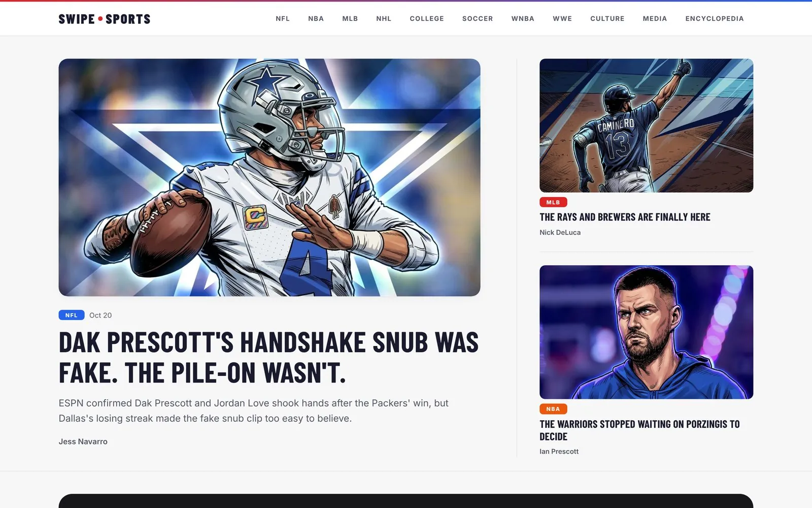Read the Dak Prescott handshake snub headline
The width and height of the screenshot is (812, 508).
268,358
